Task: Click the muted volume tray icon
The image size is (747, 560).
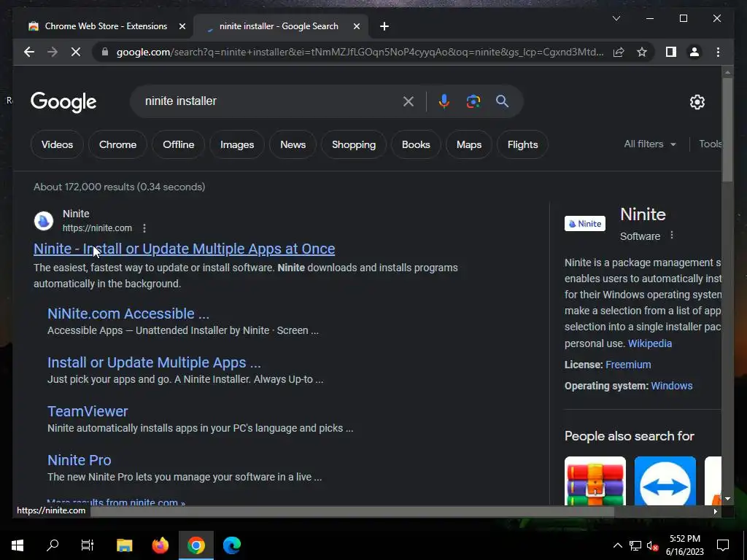Action: [653, 545]
